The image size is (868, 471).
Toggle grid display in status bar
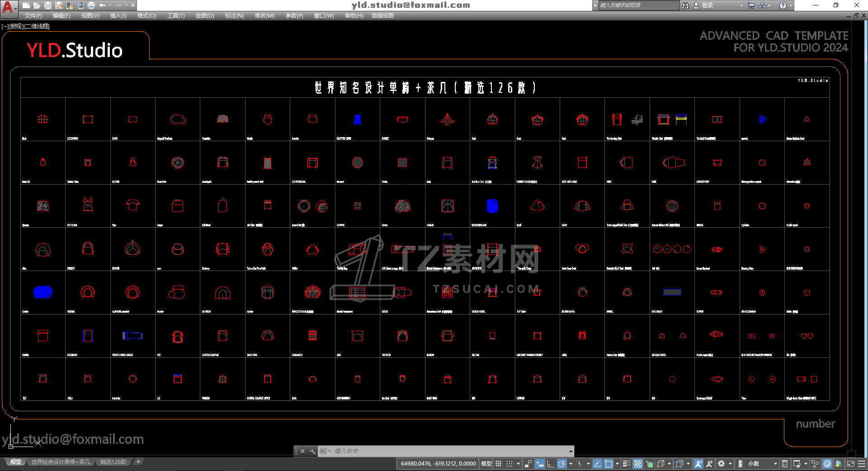point(499,464)
